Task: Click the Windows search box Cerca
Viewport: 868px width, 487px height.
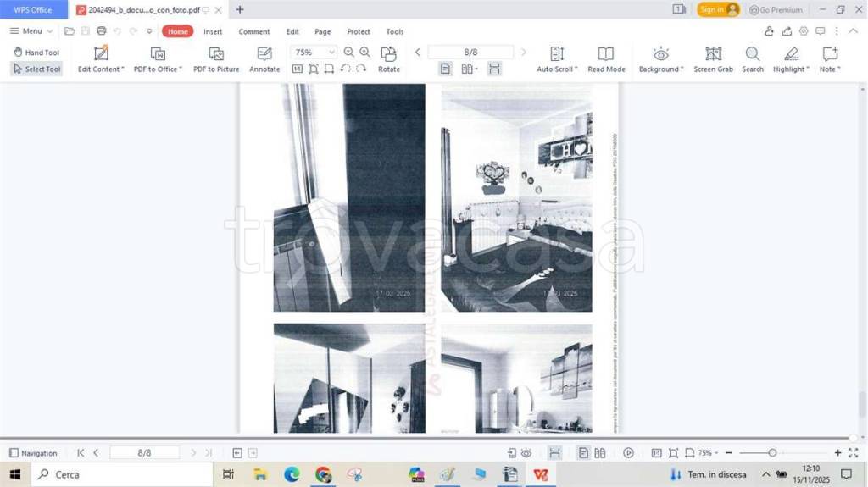Action: 123,474
